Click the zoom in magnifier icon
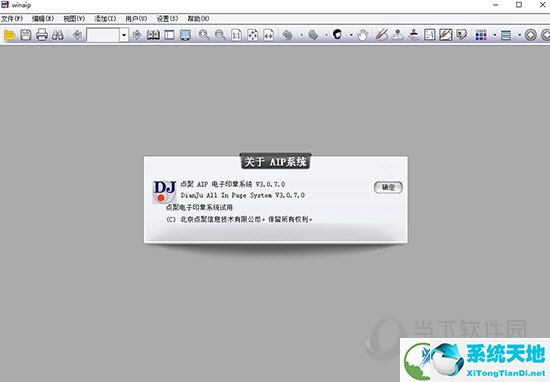550x382 pixels. click(204, 35)
